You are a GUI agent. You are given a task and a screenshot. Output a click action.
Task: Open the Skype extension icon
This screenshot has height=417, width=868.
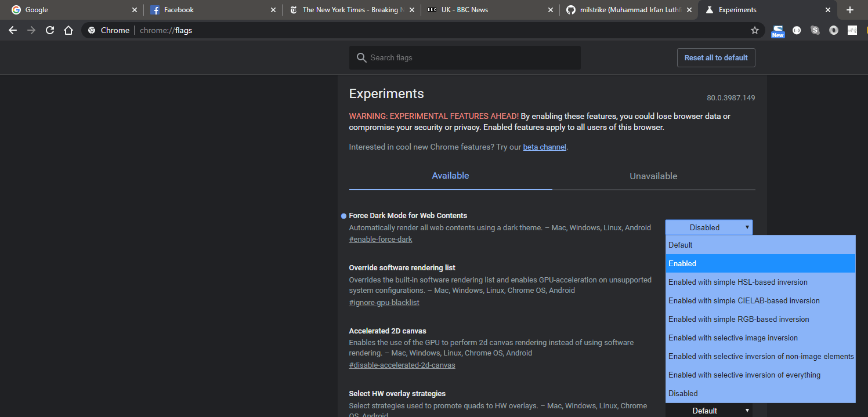pyautogui.click(x=815, y=30)
